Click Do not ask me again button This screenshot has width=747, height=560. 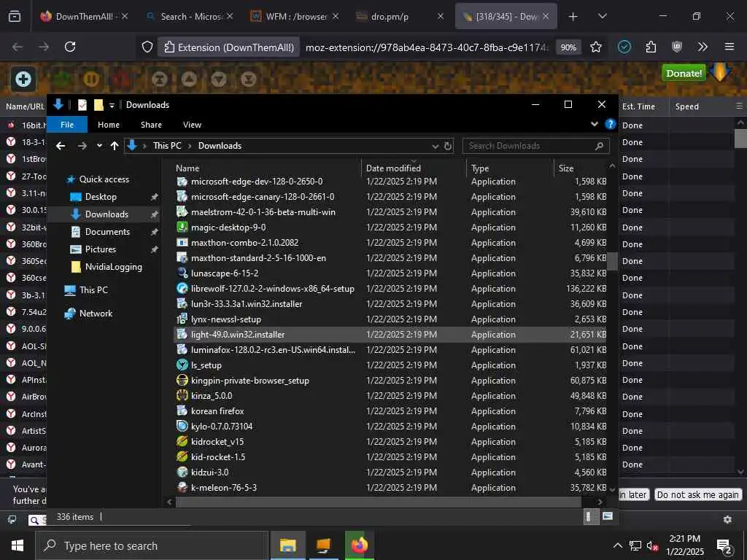click(697, 495)
